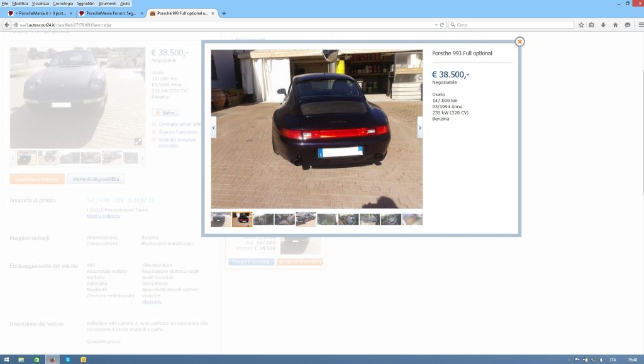The width and height of the screenshot is (644, 364).
Task: Open Firefox downloads arrow
Action: [603, 25]
